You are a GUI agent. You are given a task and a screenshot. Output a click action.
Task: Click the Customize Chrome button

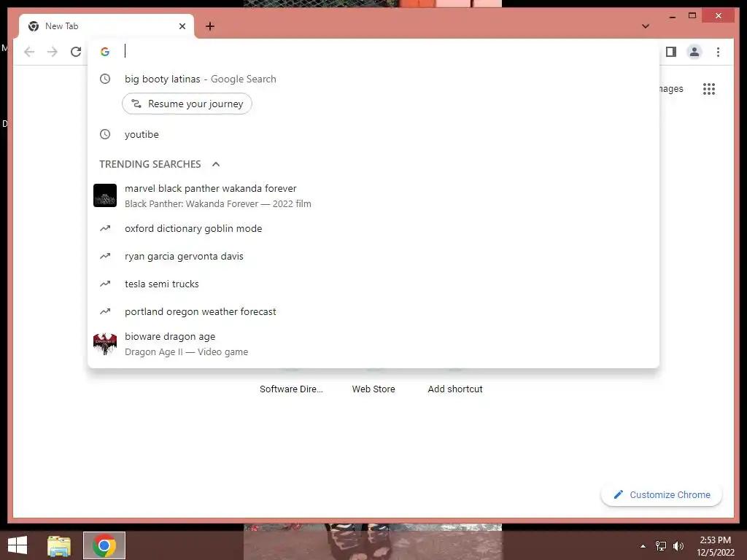662,495
